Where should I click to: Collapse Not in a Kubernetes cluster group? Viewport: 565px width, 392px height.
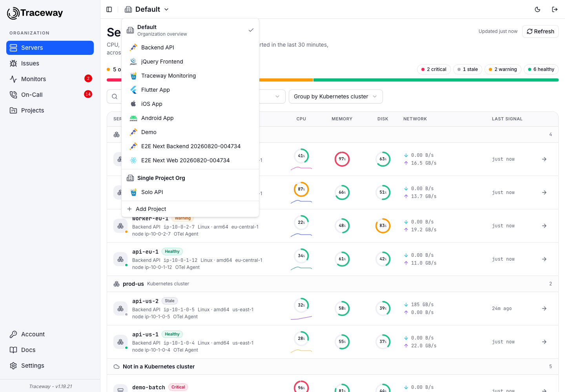(x=332, y=367)
